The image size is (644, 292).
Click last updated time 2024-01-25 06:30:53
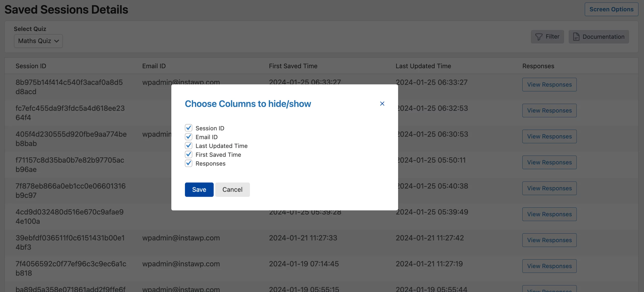click(432, 134)
